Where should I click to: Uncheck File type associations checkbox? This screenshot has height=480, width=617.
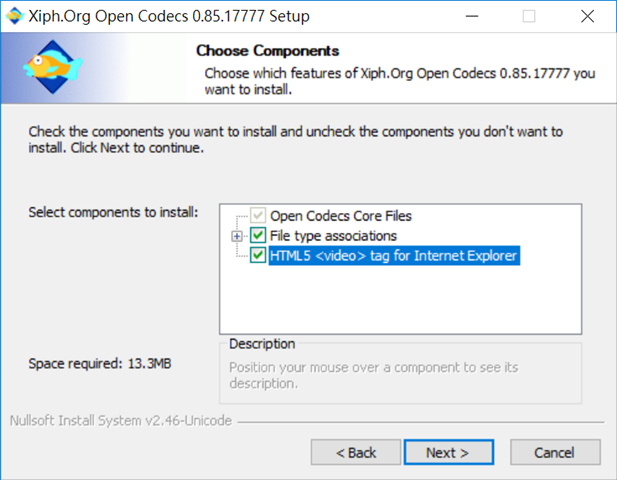coord(258,235)
